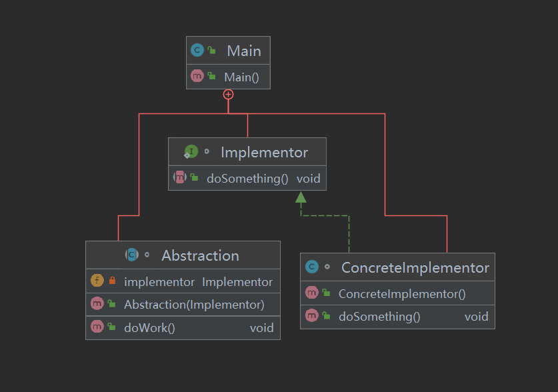Click the Main() constructor method icon
This screenshot has height=392, width=558.
(197, 77)
